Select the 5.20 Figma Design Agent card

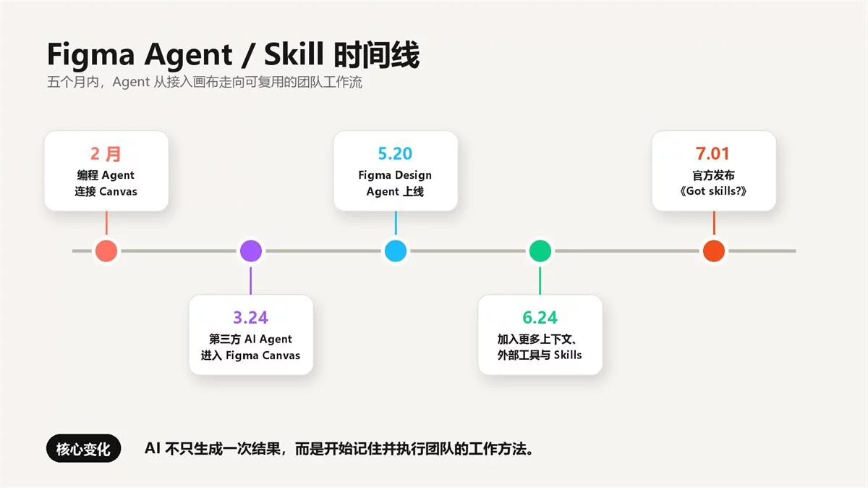pos(396,171)
